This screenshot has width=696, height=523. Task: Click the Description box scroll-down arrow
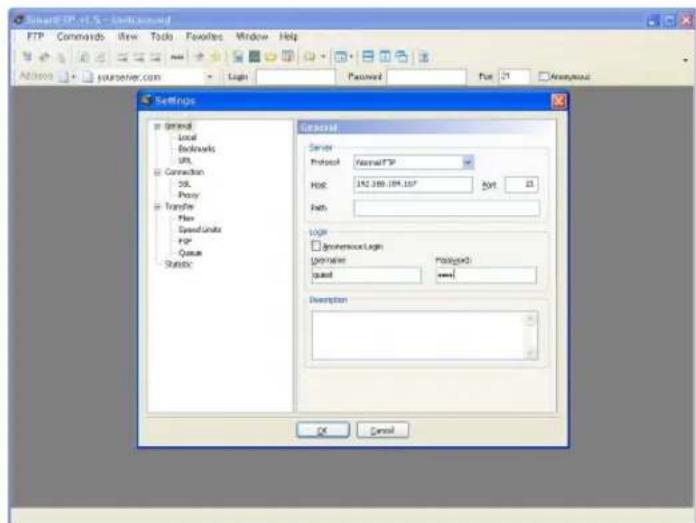pyautogui.click(x=531, y=354)
